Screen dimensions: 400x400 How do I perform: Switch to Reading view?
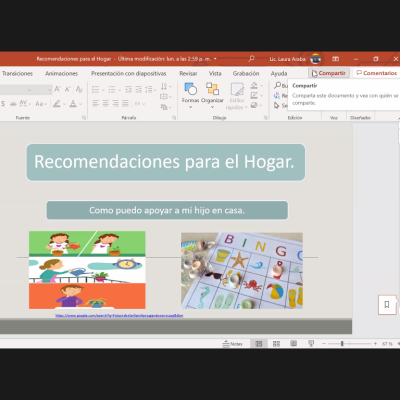click(294, 344)
